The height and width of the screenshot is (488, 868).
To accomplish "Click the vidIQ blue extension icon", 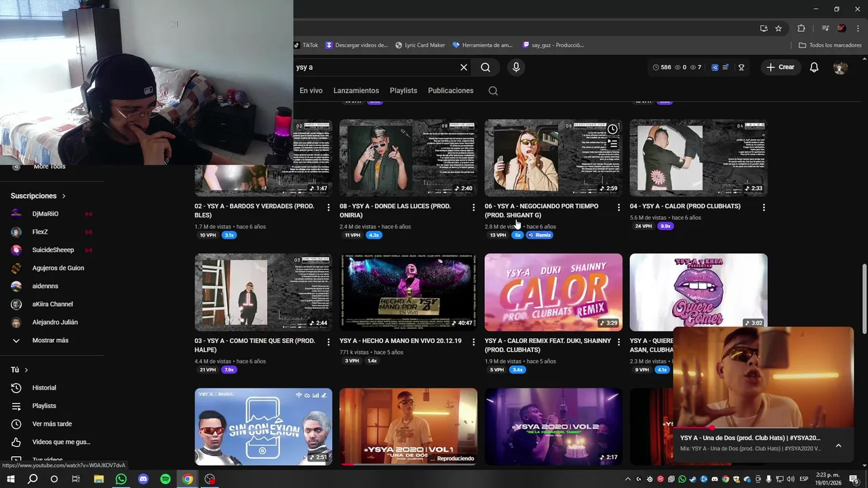I will pos(715,67).
